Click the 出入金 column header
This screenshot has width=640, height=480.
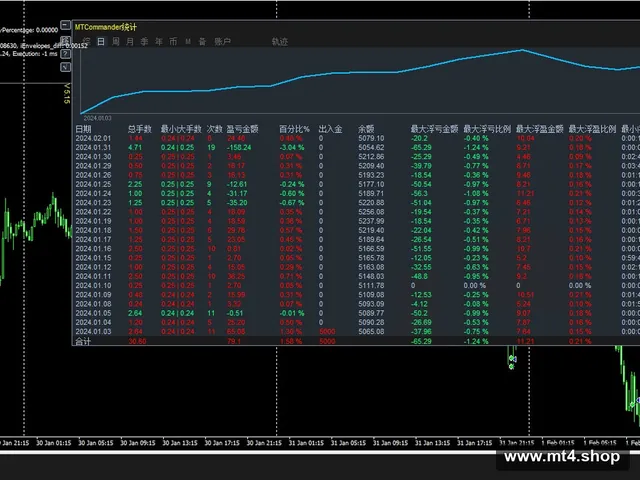(330, 129)
